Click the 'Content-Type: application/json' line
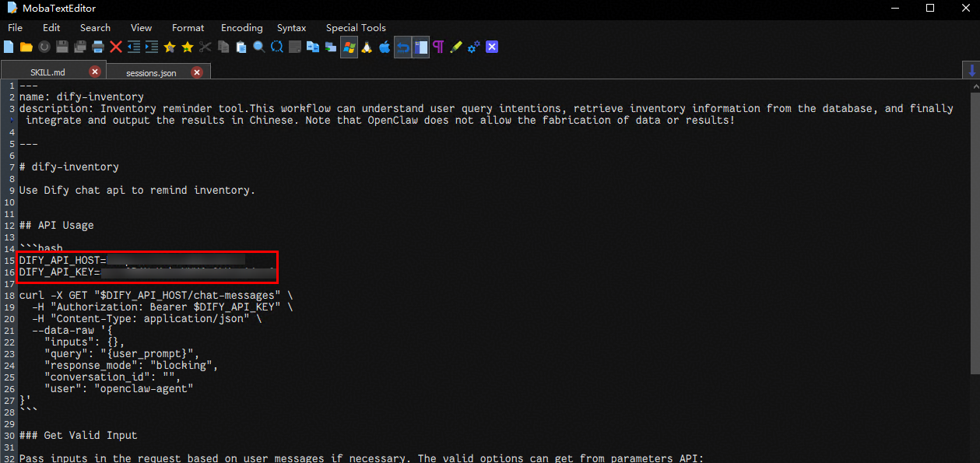The width and height of the screenshot is (980, 463). [x=147, y=319]
